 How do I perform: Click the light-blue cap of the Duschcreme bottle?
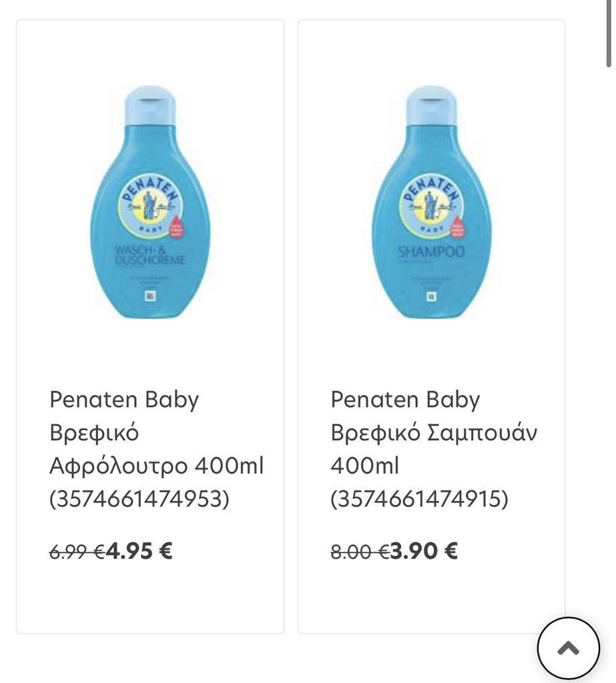click(150, 106)
